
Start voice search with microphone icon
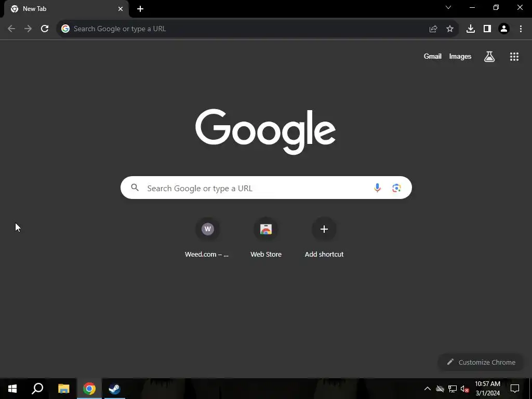pyautogui.click(x=377, y=188)
